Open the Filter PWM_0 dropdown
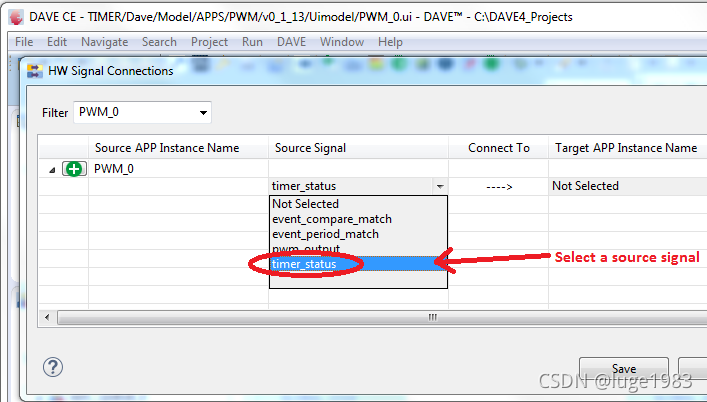This screenshot has height=402, width=707. pyautogui.click(x=142, y=112)
